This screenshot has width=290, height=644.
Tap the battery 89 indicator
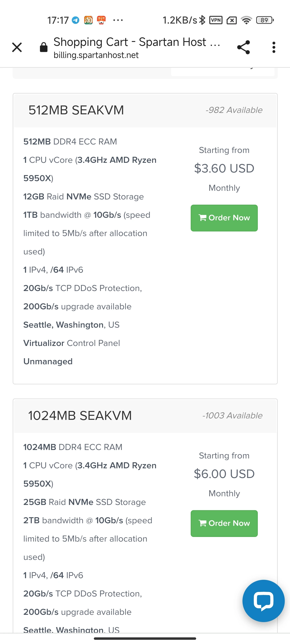265,20
